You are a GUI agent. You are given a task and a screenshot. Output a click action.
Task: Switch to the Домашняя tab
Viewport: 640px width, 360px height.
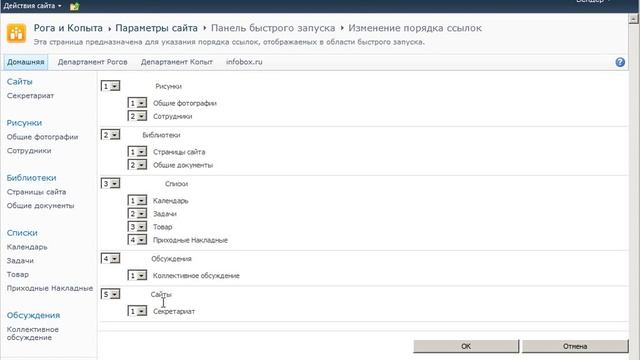(25, 62)
